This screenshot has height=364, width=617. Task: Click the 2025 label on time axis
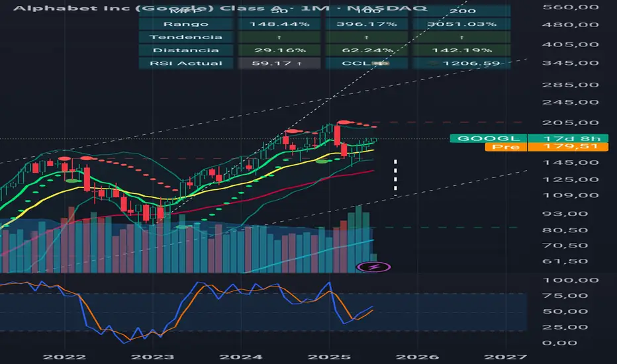click(x=329, y=357)
